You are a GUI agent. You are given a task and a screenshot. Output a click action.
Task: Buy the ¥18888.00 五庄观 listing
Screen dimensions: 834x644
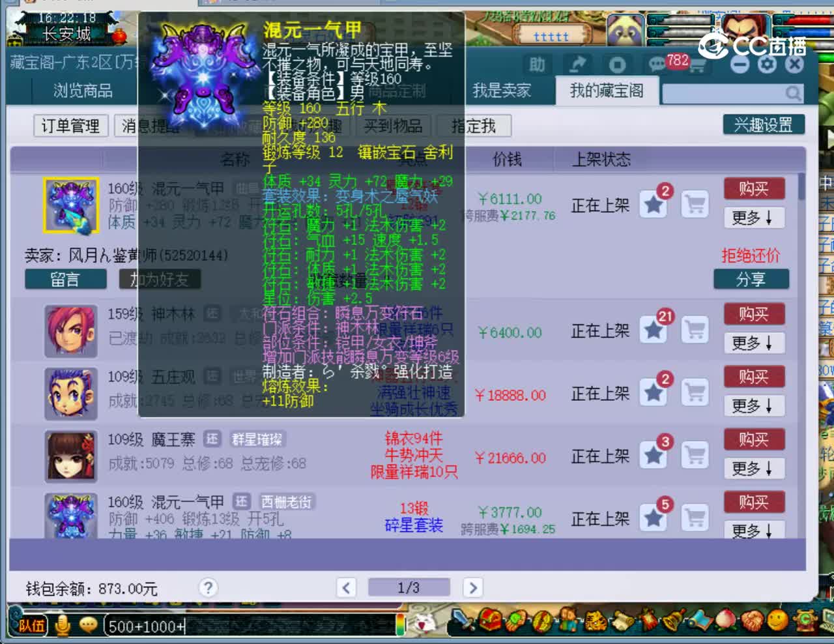(754, 377)
